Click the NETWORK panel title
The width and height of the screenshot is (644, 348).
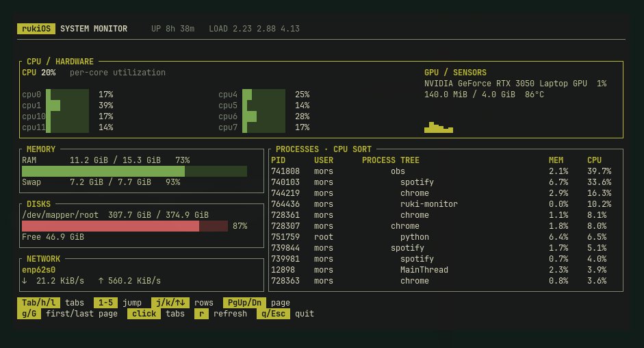coord(43,259)
